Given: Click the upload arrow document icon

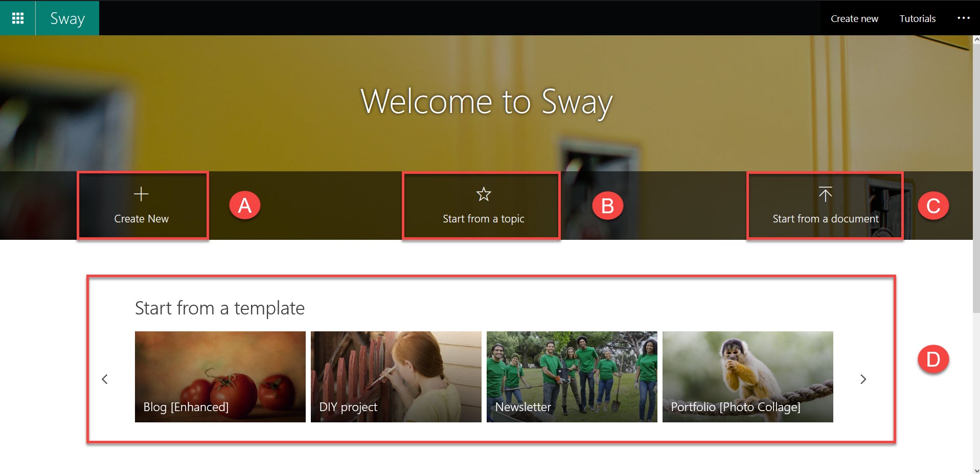Looking at the screenshot, I should click(825, 194).
